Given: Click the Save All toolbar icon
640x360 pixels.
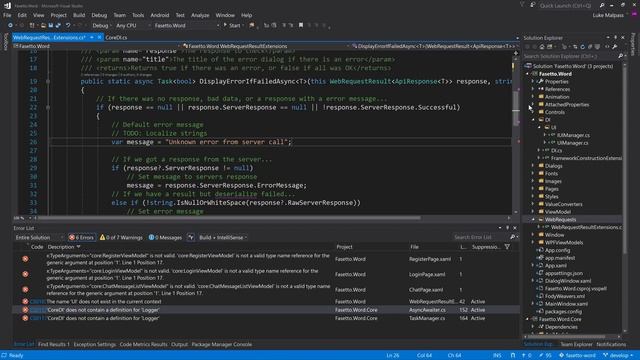Looking at the screenshot, I should 58,25.
